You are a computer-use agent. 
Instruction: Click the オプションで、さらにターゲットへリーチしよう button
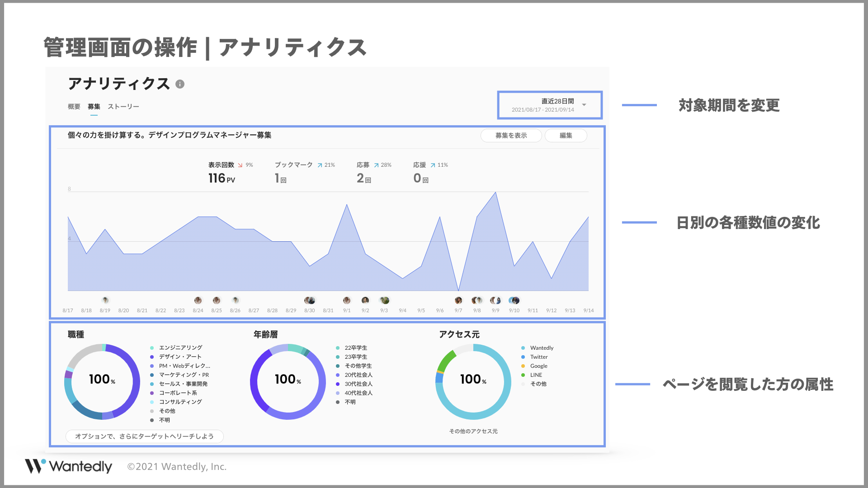(x=144, y=436)
